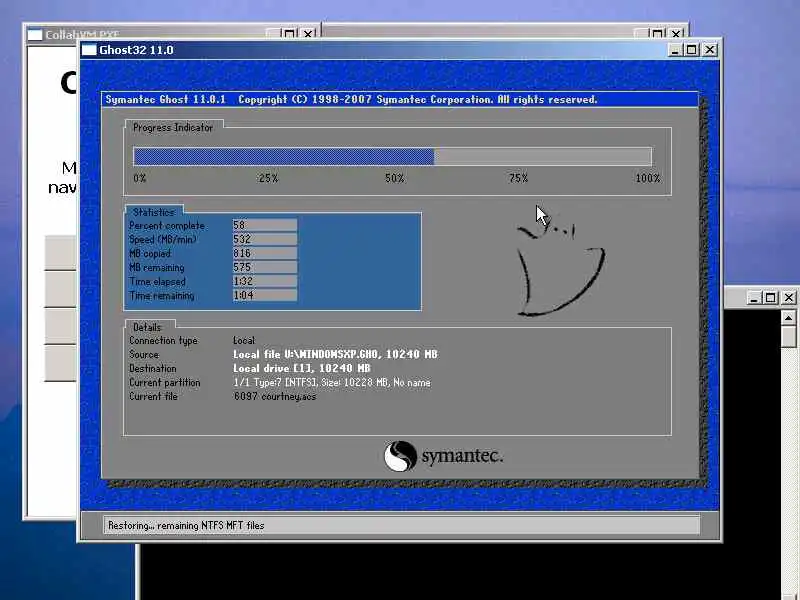Viewport: 800px width, 600px height.
Task: Select the MB copied value 816
Action: 264,253
